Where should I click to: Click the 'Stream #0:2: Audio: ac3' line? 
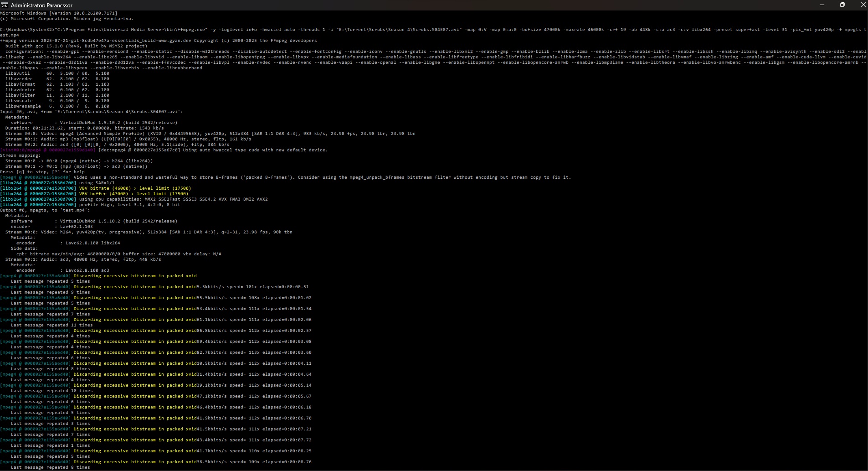click(x=118, y=145)
